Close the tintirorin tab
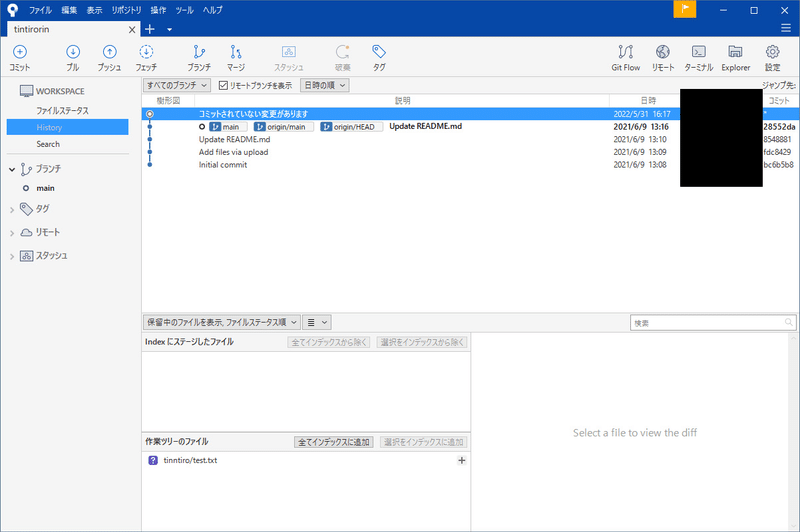 [x=132, y=30]
